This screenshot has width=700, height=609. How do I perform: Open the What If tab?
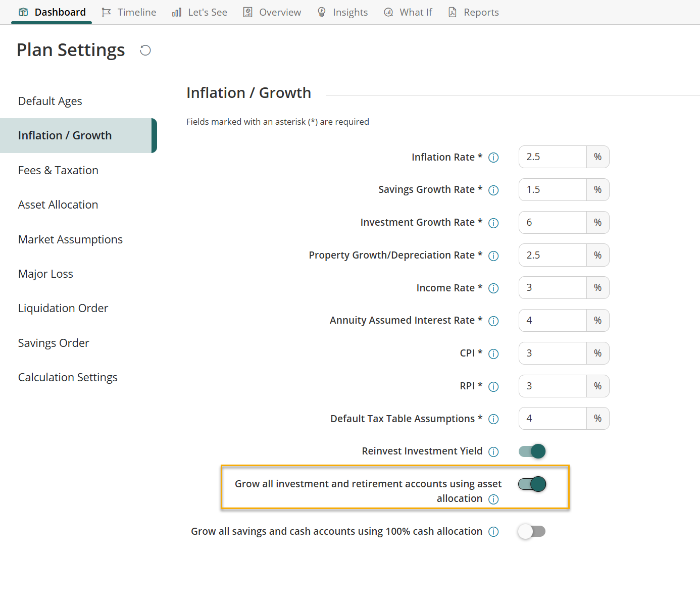pyautogui.click(x=408, y=12)
